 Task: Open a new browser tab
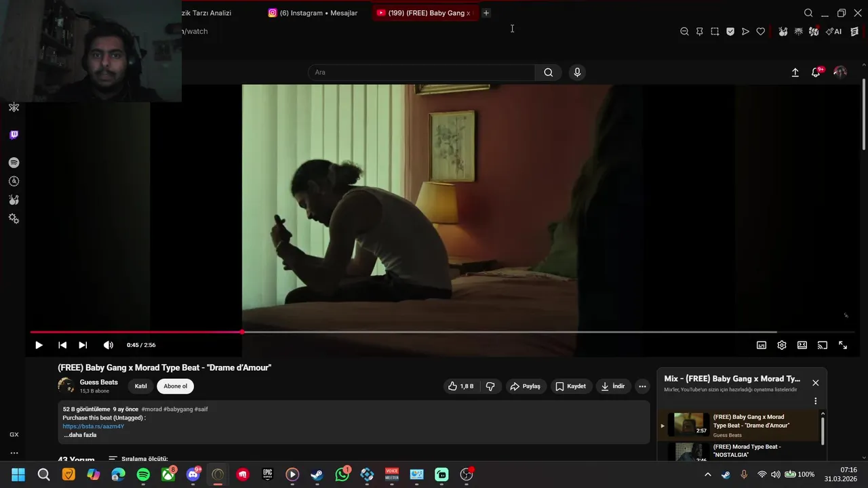tap(486, 13)
